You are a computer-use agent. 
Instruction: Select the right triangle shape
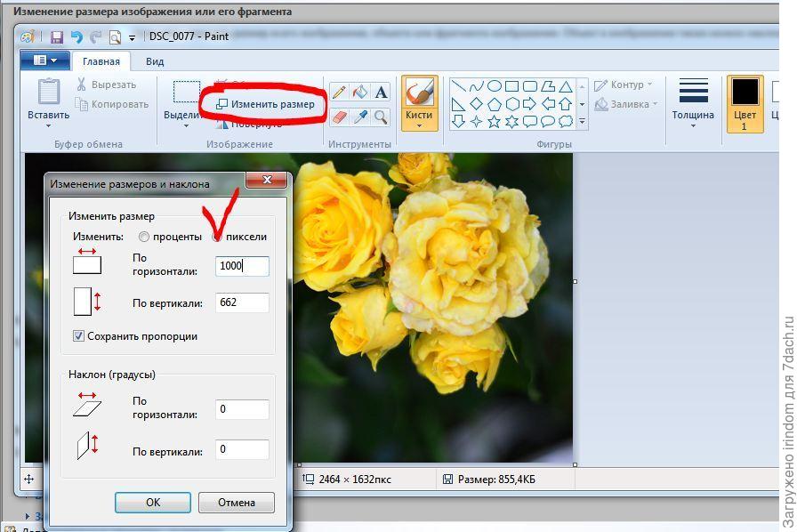point(458,105)
